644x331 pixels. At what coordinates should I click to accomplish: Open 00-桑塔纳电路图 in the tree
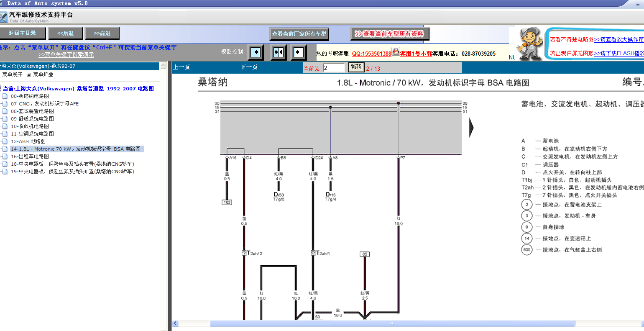coord(30,96)
